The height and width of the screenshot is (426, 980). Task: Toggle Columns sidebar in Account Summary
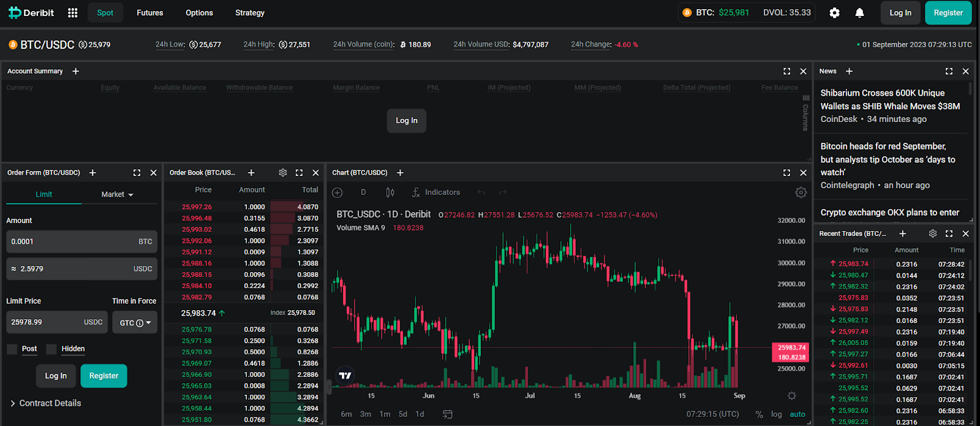coord(805,113)
